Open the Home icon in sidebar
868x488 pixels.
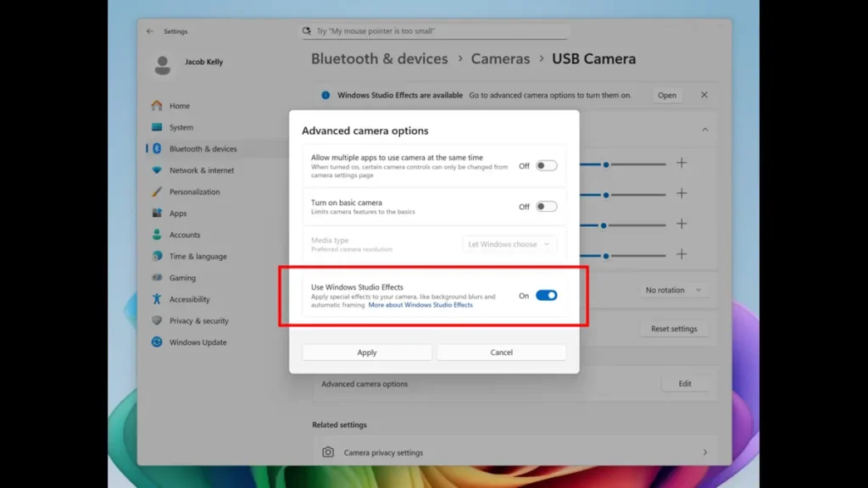157,105
